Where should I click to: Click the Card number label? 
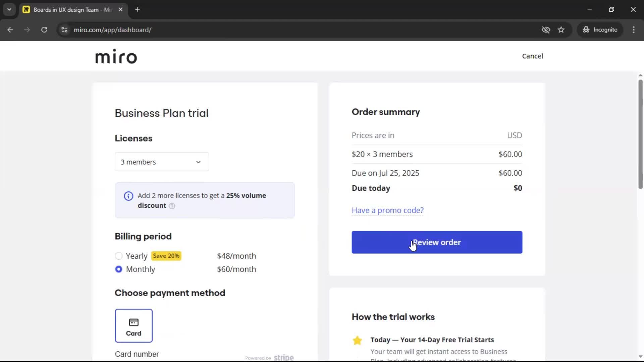coord(137,354)
